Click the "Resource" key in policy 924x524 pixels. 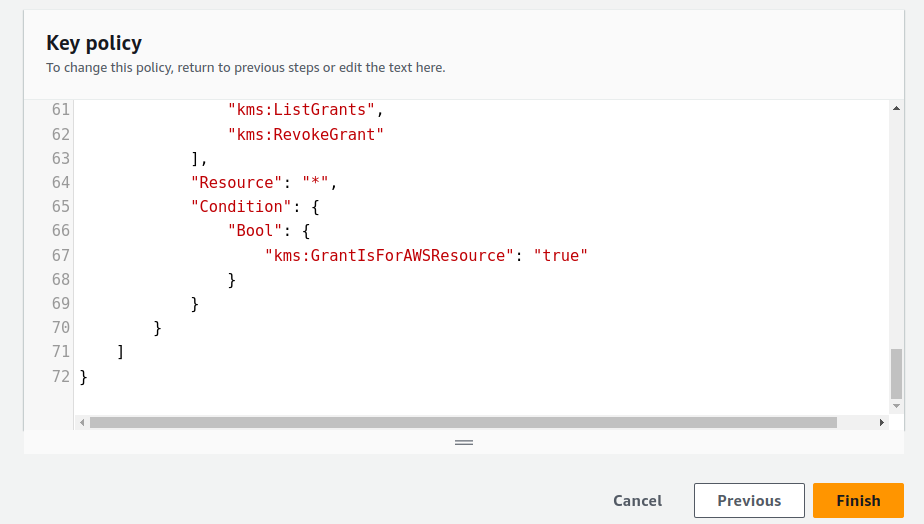coord(236,182)
